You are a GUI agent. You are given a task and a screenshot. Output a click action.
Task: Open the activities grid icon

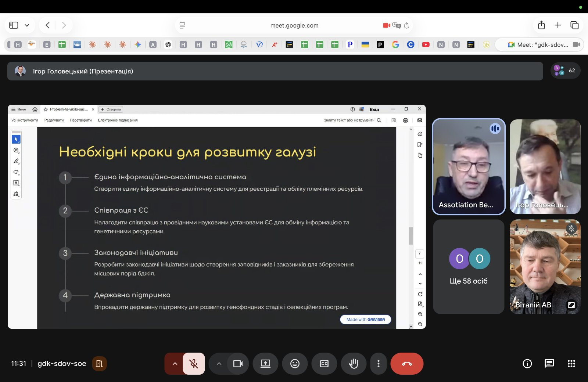[571, 364]
